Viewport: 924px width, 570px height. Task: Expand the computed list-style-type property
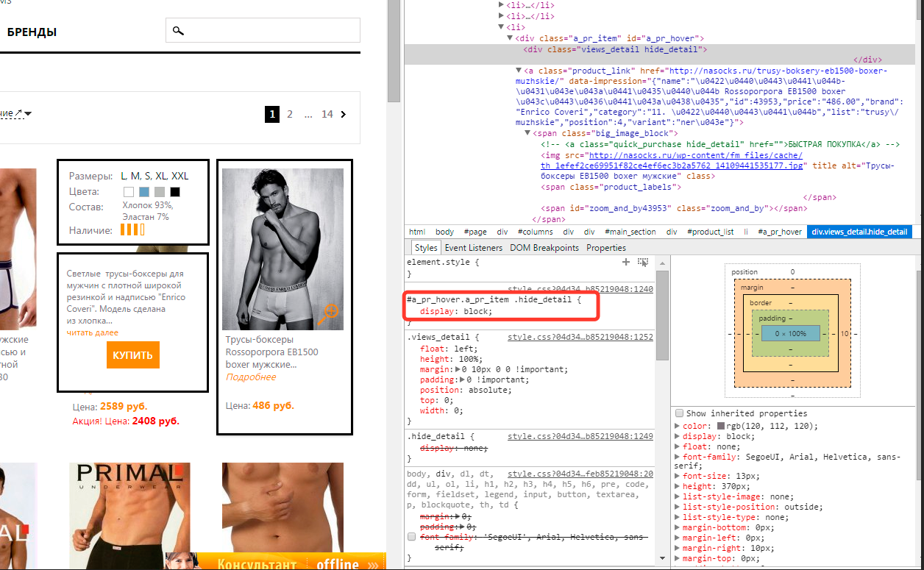pyautogui.click(x=678, y=517)
